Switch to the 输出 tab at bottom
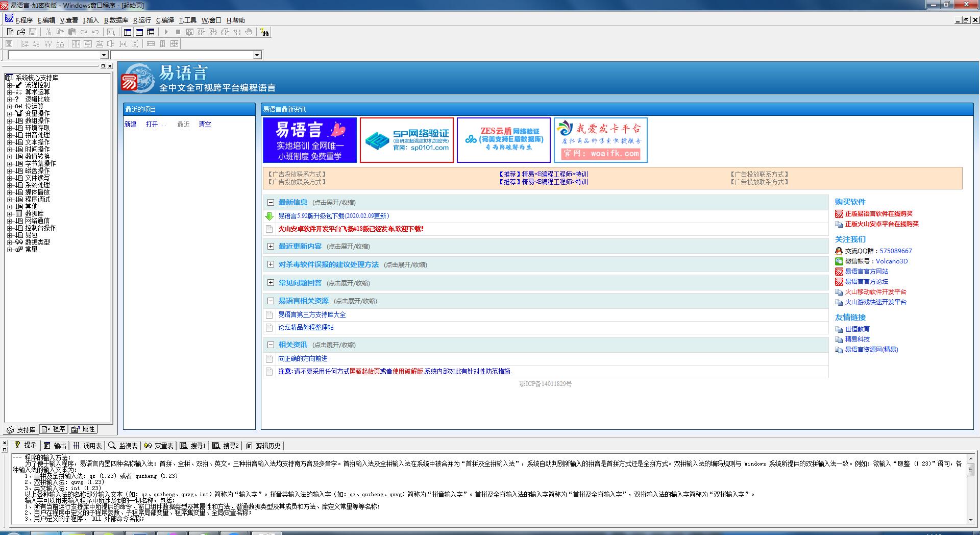Image resolution: width=980 pixels, height=535 pixels. 56,445
